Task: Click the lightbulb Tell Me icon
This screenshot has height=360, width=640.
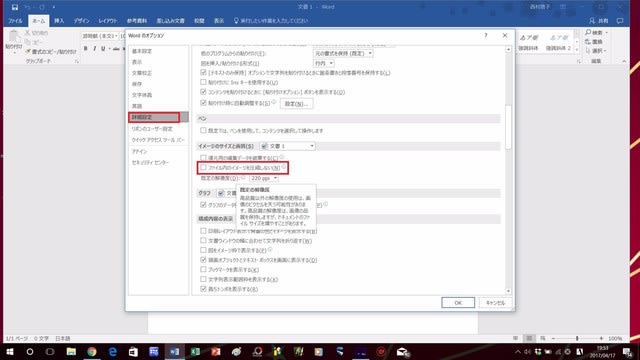Action: 236,20
